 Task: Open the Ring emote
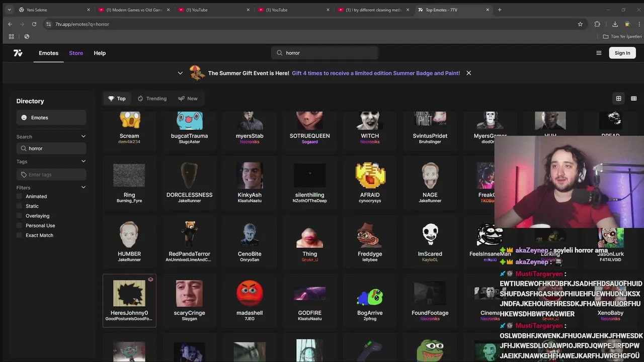(x=129, y=183)
